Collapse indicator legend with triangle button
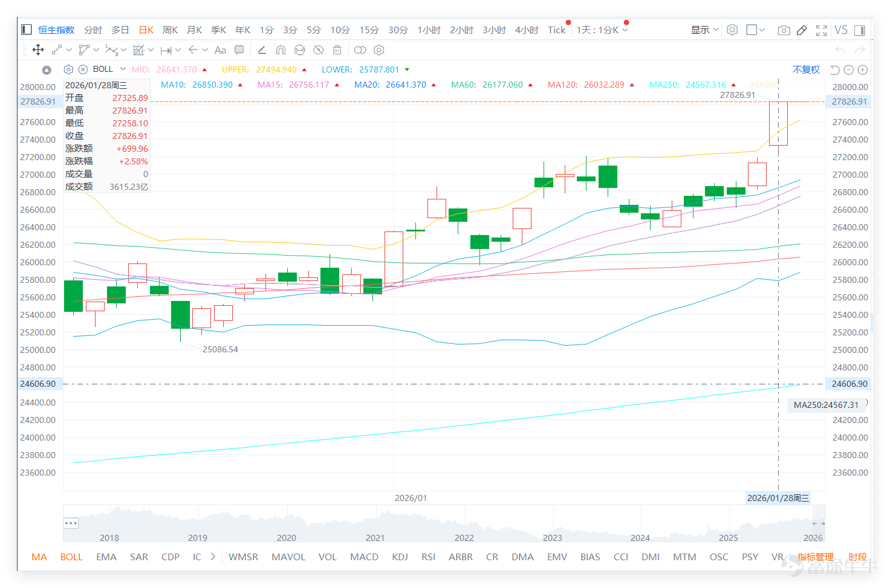This screenshot has width=890, height=588. [47, 70]
